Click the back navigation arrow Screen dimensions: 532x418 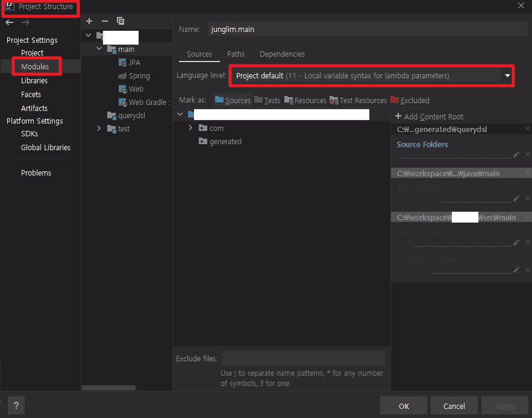tap(10, 22)
